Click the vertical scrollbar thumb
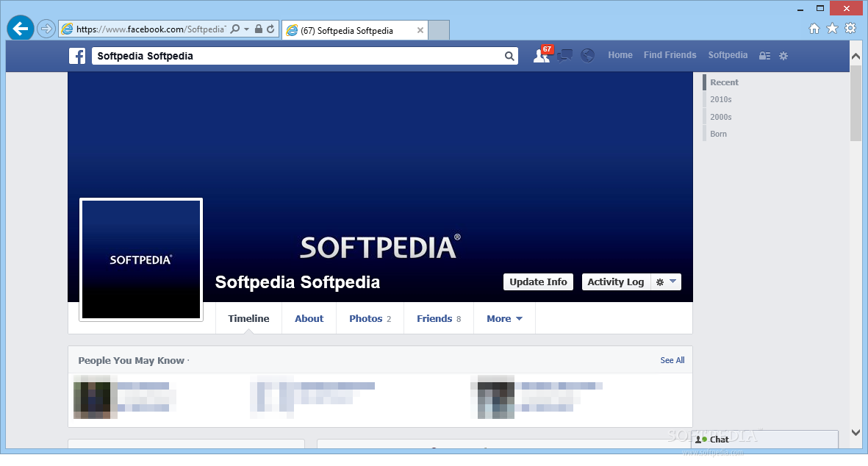The width and height of the screenshot is (868, 466). coord(856,102)
